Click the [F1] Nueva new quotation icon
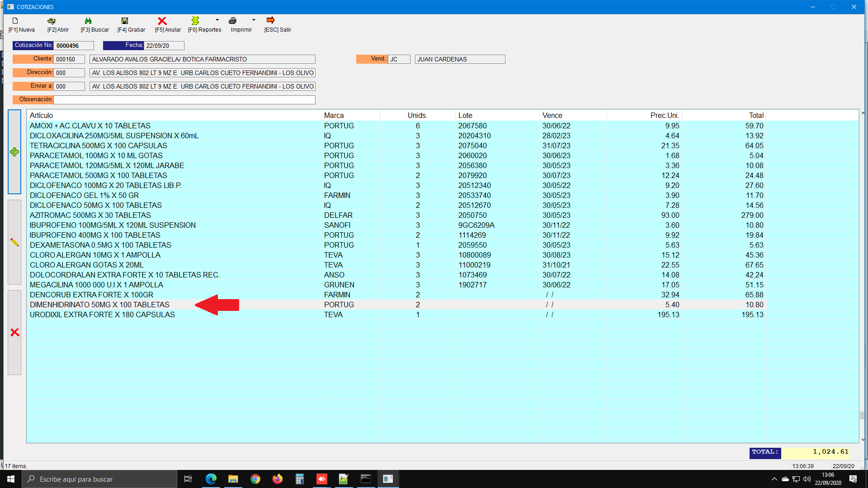The image size is (868, 488). 15,21
